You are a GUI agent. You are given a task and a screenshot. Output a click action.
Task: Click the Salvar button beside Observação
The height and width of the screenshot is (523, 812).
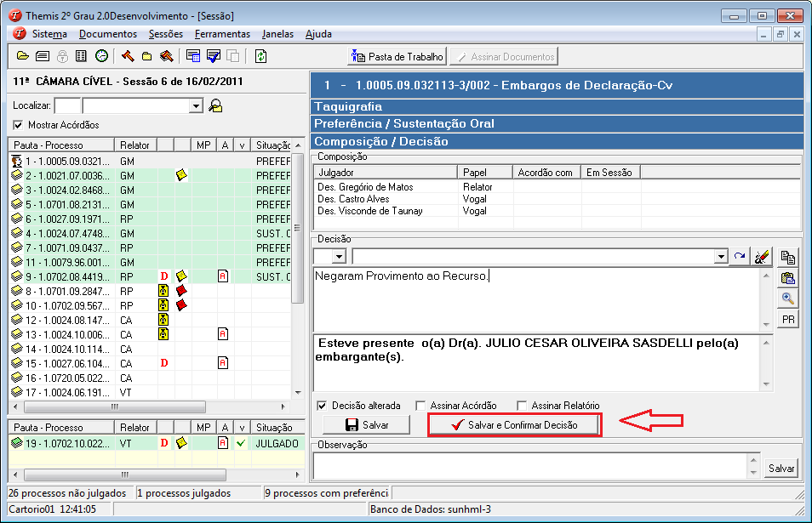(x=781, y=469)
